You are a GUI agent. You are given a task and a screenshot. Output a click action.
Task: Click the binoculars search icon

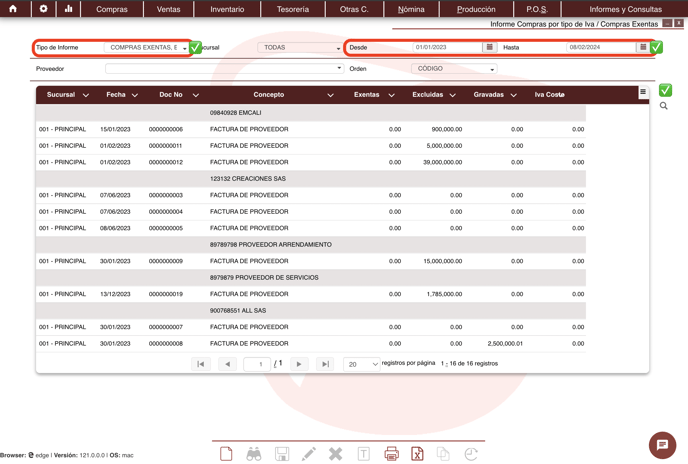click(254, 454)
